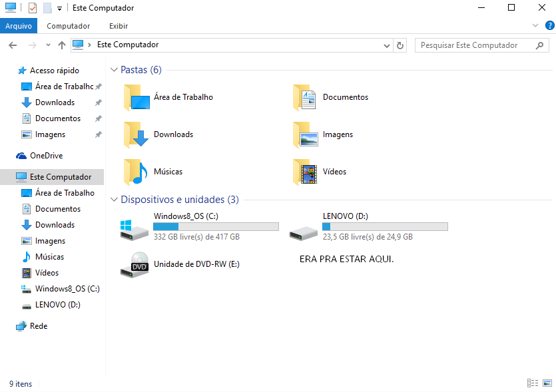Screen dimensions: 556x392
Task: Go up one level with up arrow
Action: click(x=62, y=45)
